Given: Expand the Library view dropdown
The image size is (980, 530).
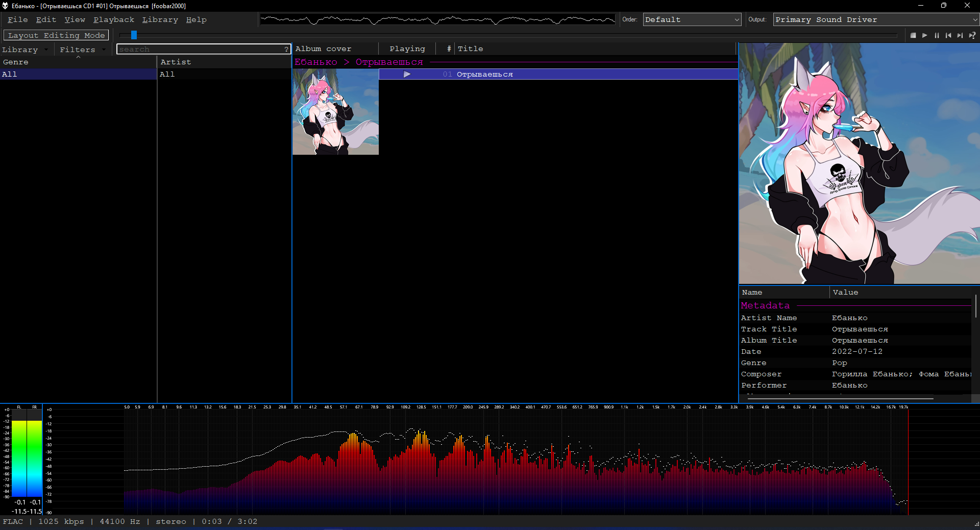Looking at the screenshot, I should (25, 50).
